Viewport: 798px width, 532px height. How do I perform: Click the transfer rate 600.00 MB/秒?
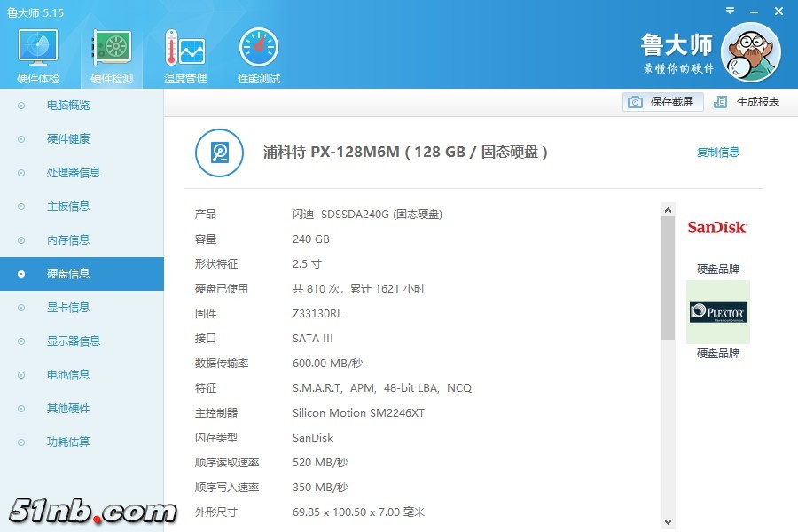click(x=328, y=364)
